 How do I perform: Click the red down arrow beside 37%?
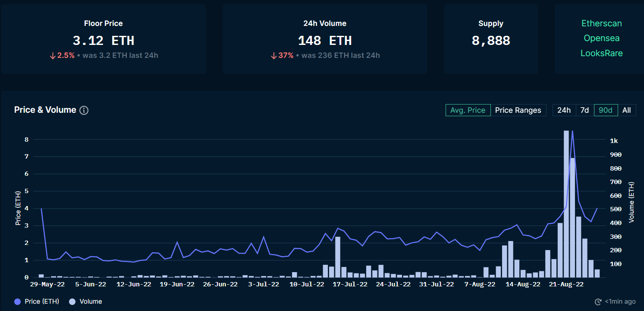273,56
